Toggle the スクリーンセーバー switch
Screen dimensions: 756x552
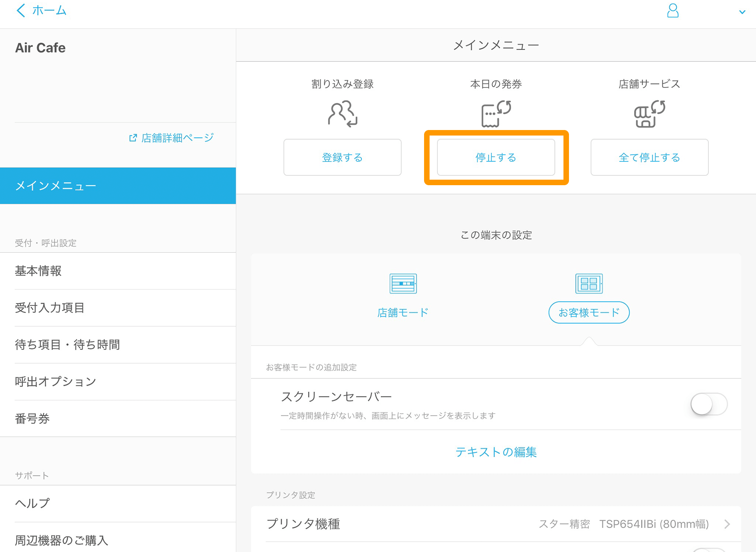pos(709,404)
